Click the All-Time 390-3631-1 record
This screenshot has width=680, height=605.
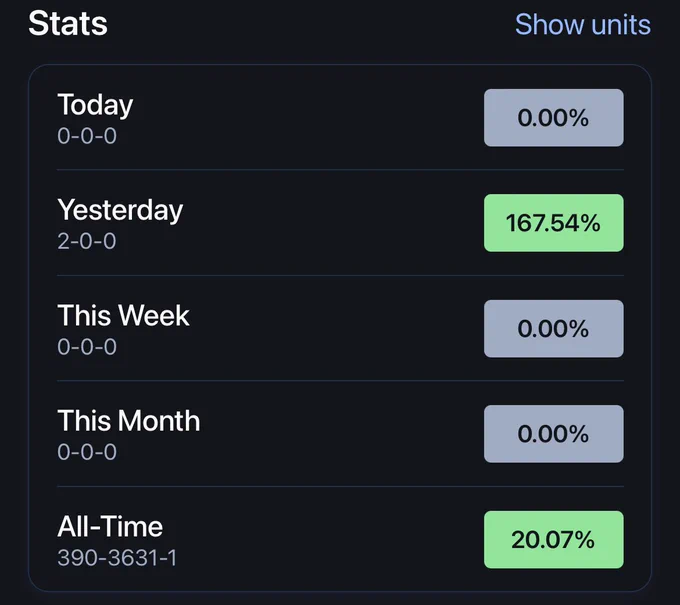[117, 558]
